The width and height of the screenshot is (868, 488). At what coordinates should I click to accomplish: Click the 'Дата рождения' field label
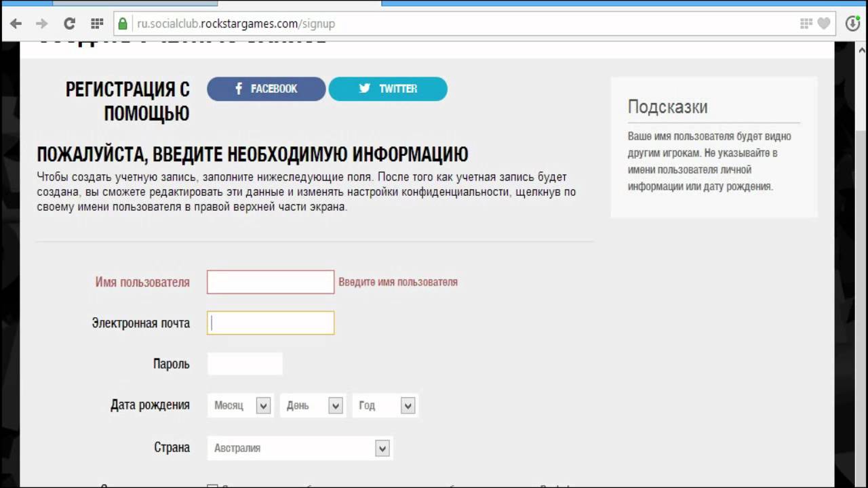point(150,405)
